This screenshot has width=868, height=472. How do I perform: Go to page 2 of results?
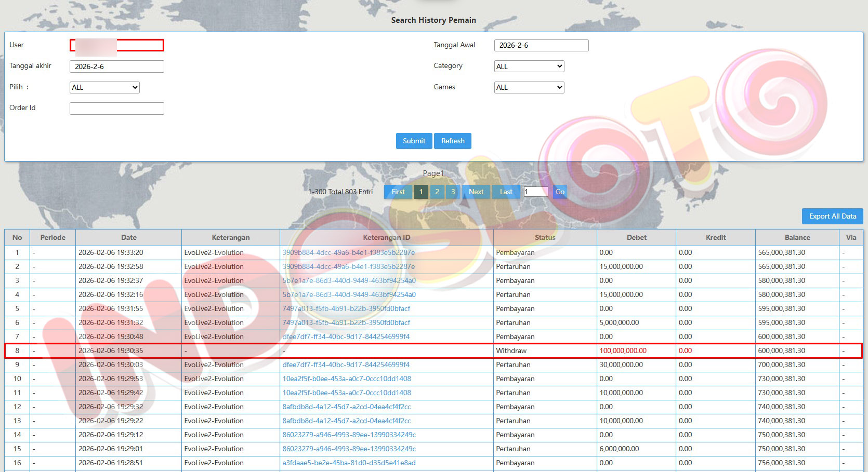pyautogui.click(x=437, y=192)
